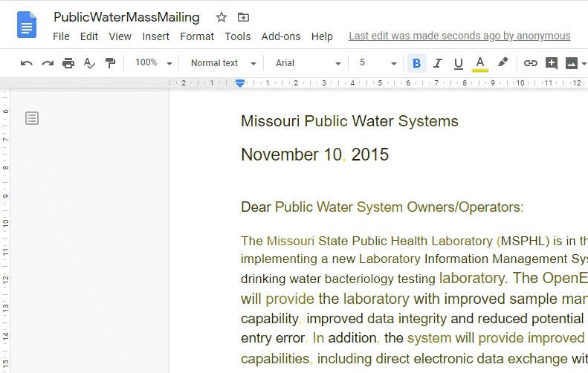This screenshot has width=588, height=373.
Task: Activate the paint format tool
Action: (x=110, y=63)
